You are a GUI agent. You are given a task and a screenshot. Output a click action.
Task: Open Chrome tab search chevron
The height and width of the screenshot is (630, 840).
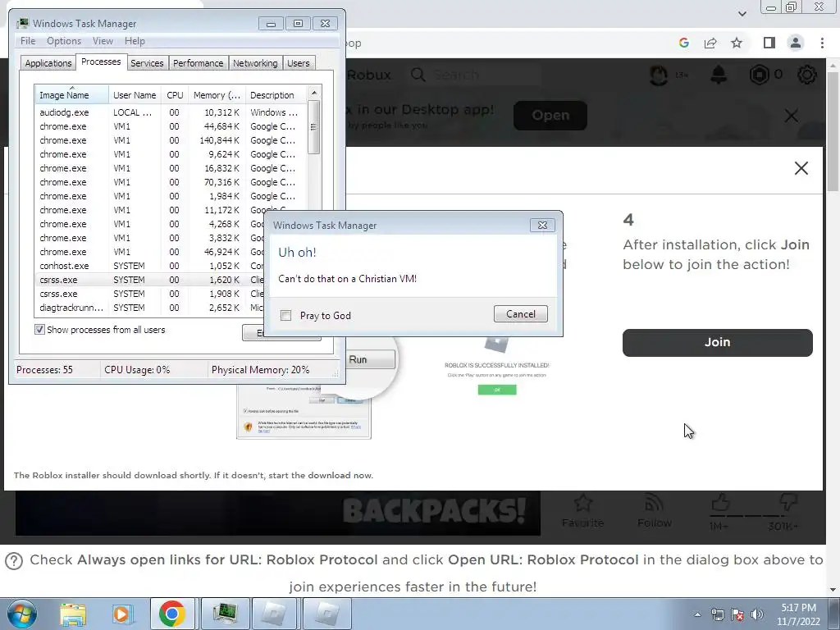pos(742,13)
